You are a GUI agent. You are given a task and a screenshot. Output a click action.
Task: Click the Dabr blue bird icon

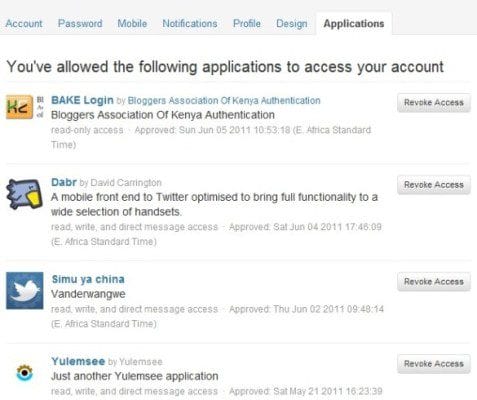tap(25, 194)
